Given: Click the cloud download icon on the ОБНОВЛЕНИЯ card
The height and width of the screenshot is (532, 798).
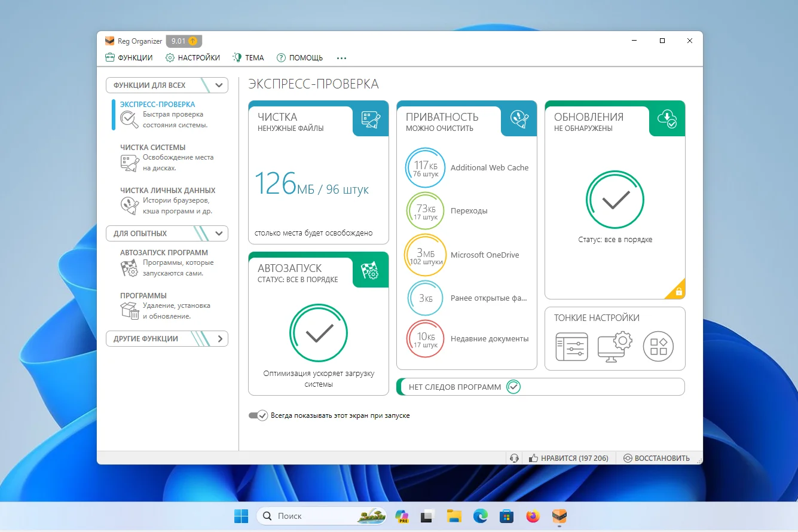Looking at the screenshot, I should coord(667,119).
